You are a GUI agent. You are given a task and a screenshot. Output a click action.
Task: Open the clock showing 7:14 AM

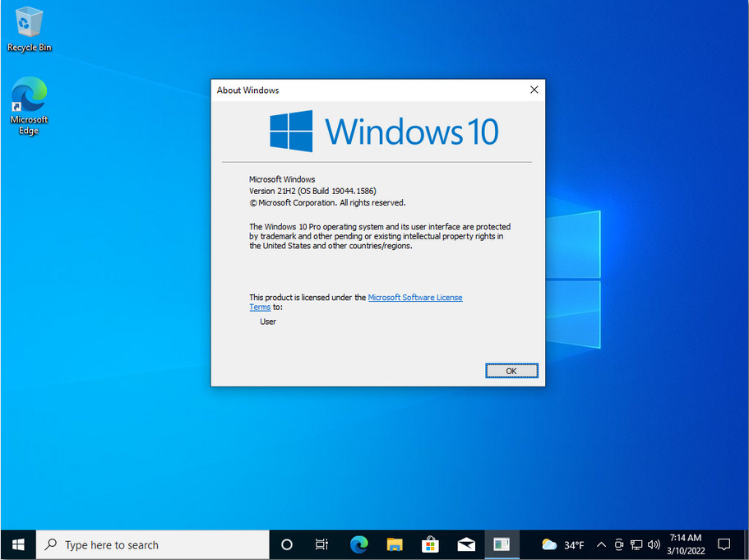(686, 544)
